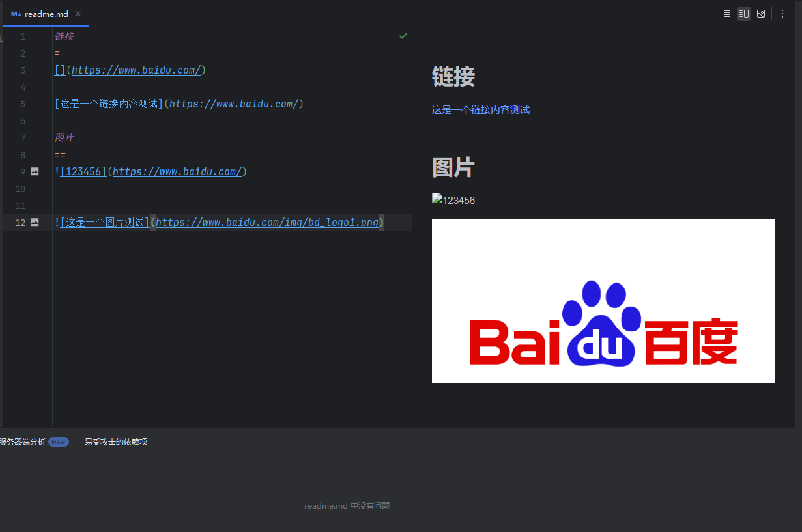Select the readme.md editor tab
The height and width of the screenshot is (532, 802).
click(x=46, y=14)
